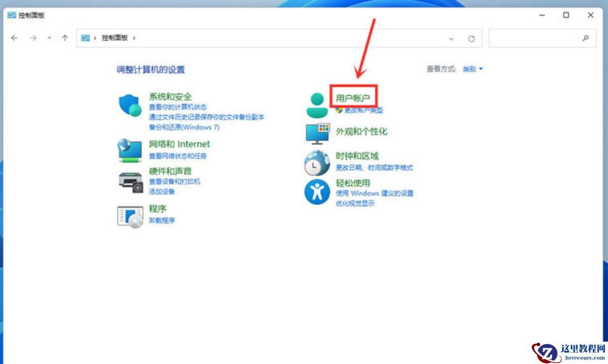
Task: Open the 卸载程序 link
Action: click(x=161, y=220)
